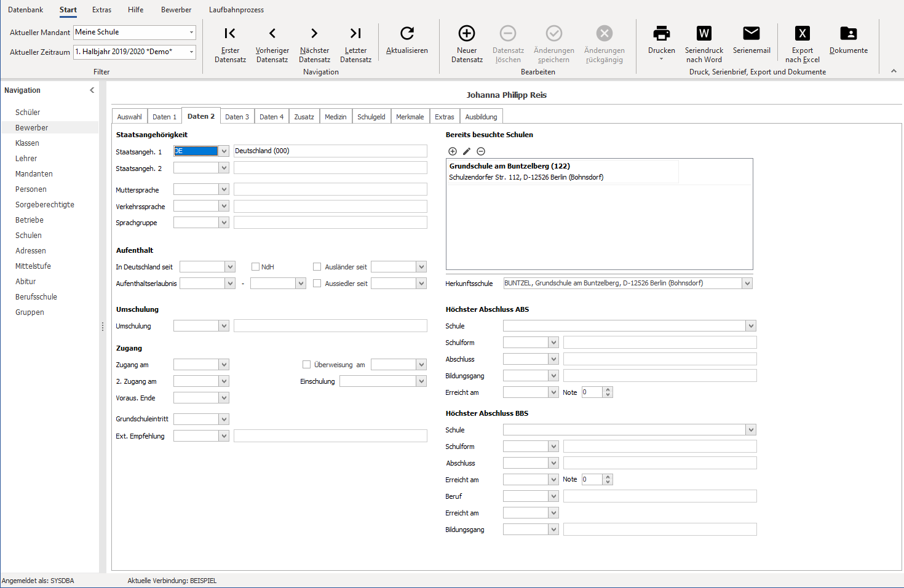Open the Aktueller Zeitraum dropdown
The image size is (904, 588).
click(191, 52)
